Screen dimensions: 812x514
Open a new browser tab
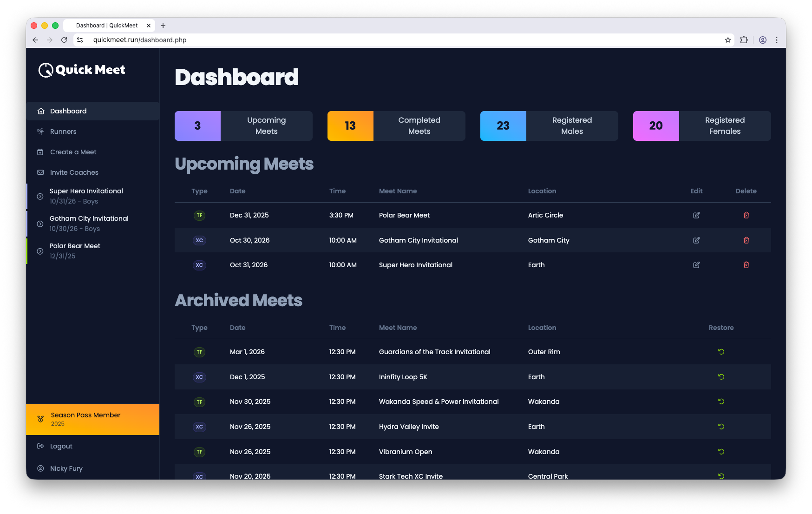point(163,26)
